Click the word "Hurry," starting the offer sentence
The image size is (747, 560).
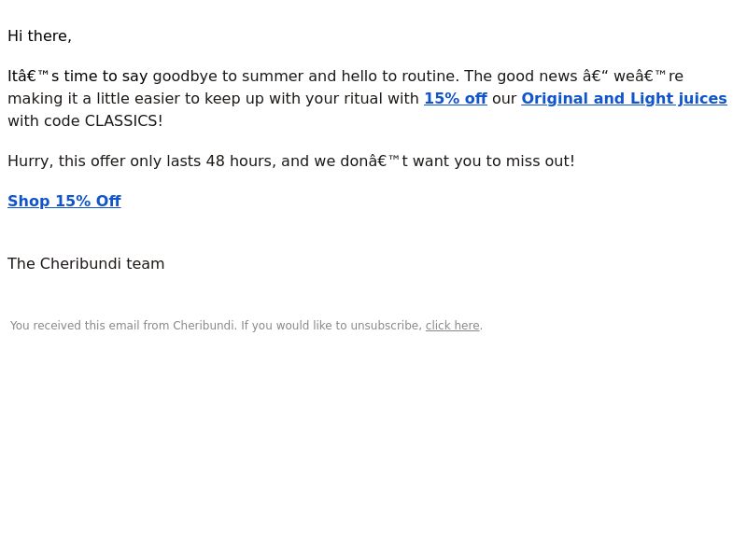[x=31, y=161]
